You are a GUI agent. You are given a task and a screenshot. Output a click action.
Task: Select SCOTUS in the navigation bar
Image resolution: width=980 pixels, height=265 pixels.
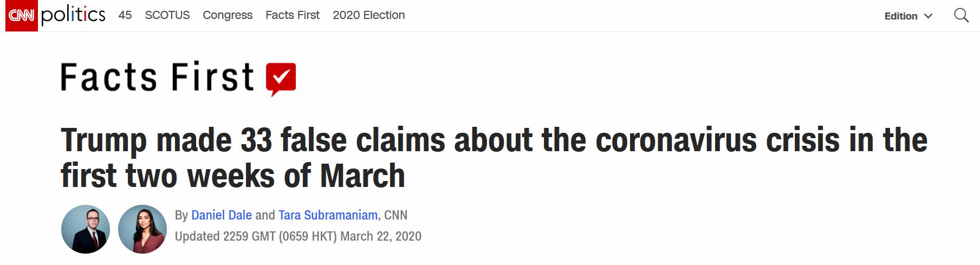click(167, 15)
